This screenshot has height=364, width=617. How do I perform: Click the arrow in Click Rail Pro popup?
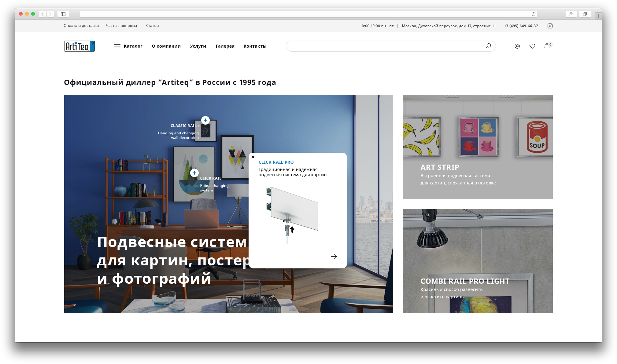[x=334, y=257]
